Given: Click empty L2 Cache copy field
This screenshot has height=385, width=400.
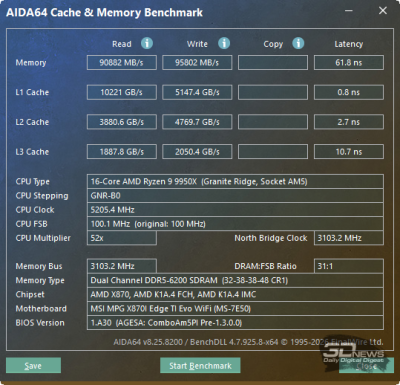Looking at the screenshot, I should (273, 122).
